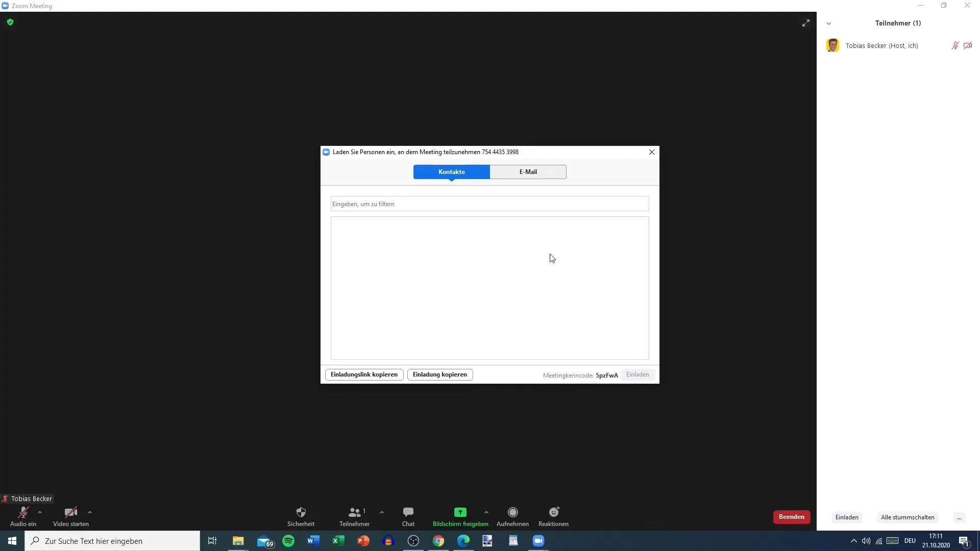Click green encryption shield icon
This screenshot has width=980, height=551.
[10, 22]
